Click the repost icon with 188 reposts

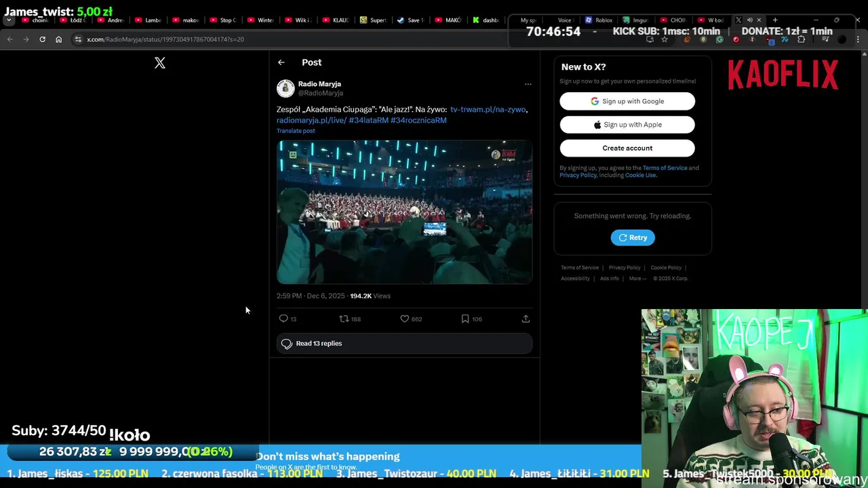point(344,319)
